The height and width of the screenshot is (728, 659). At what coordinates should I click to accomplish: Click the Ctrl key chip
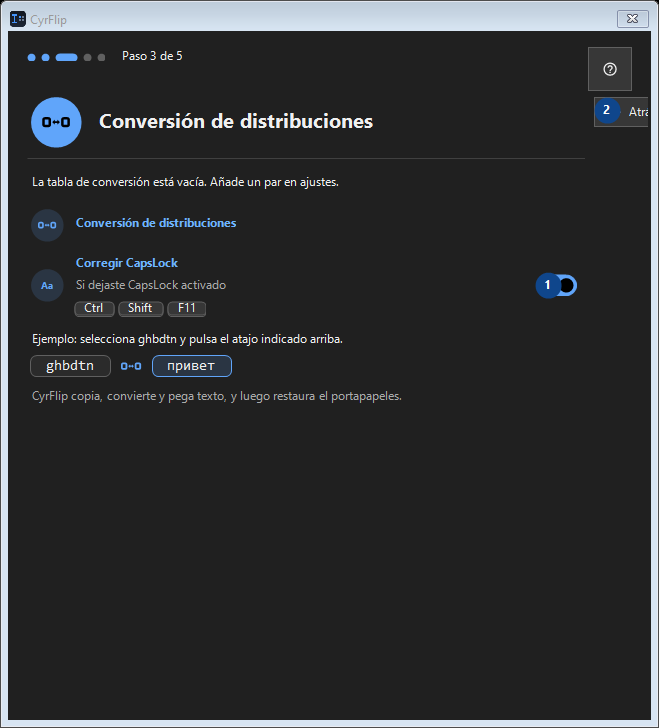(x=94, y=308)
